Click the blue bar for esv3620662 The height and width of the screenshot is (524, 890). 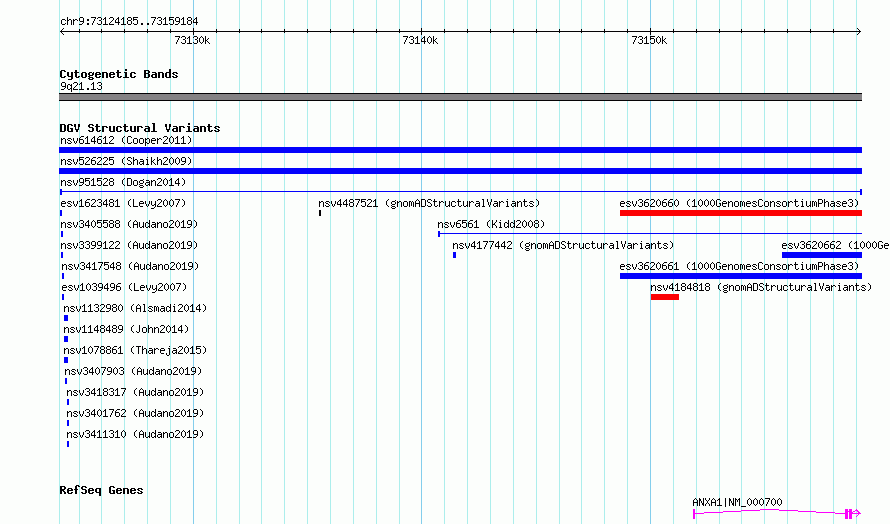822,255
